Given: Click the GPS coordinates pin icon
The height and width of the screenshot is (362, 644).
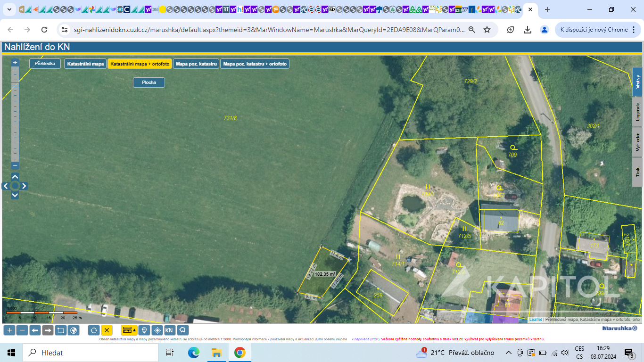Looking at the screenshot, I should click(x=144, y=330).
